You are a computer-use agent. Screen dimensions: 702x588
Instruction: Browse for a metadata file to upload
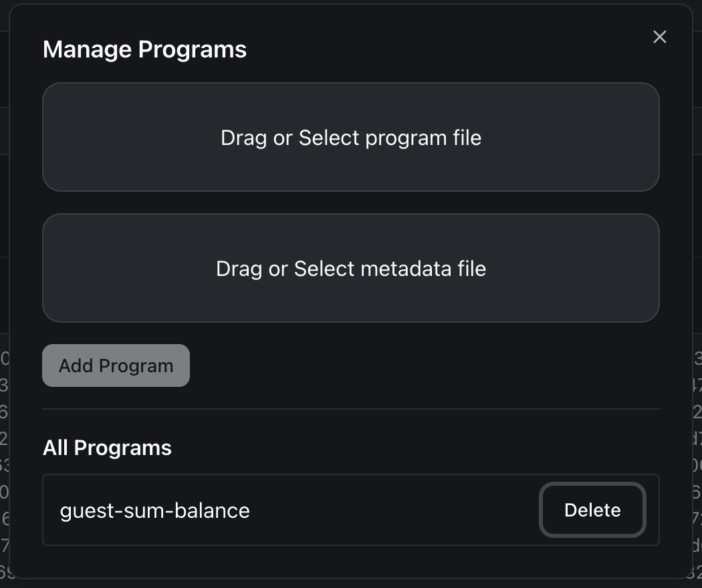pyautogui.click(x=351, y=268)
